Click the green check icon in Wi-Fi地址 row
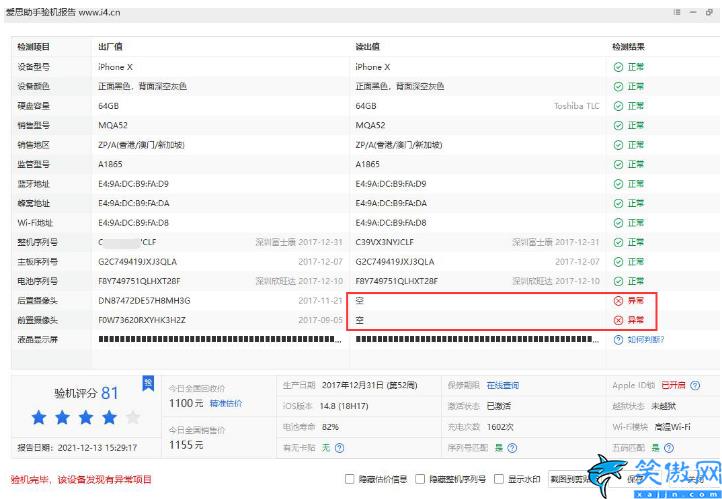This screenshot has height=499, width=722. (618, 223)
